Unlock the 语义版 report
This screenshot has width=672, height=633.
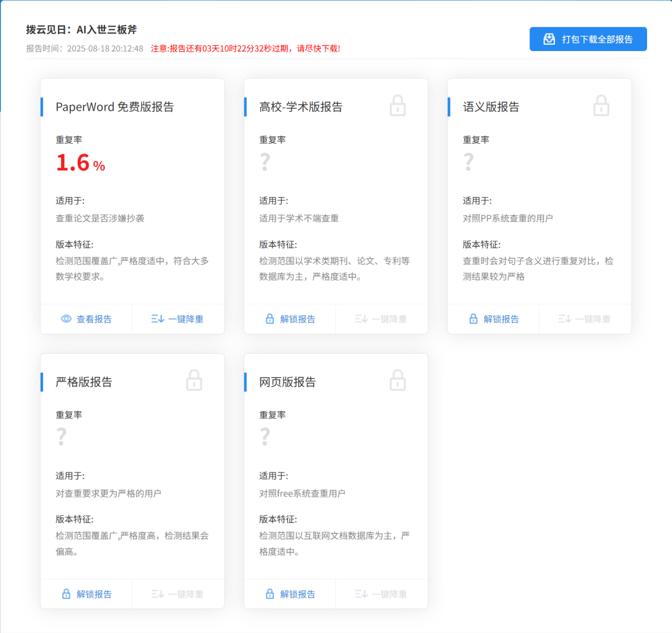click(x=493, y=319)
